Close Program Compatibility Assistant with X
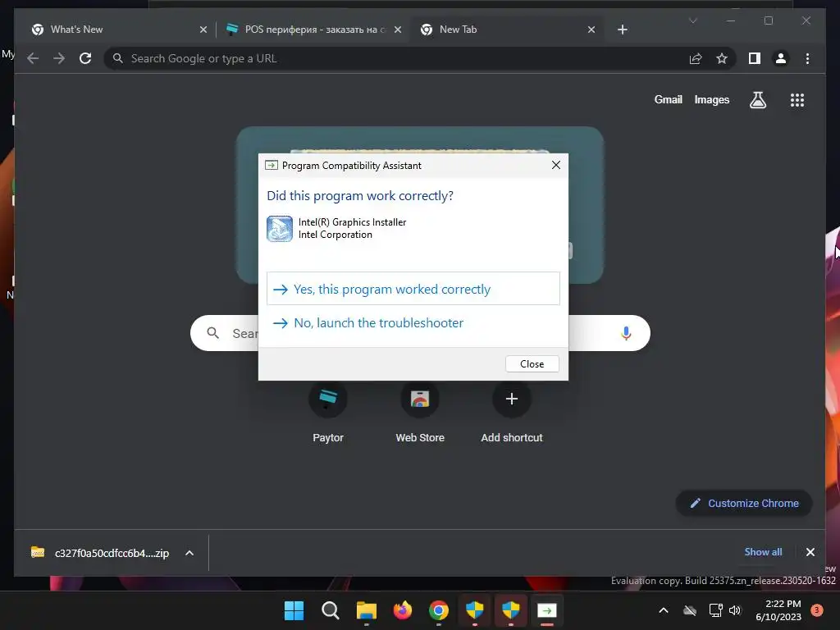This screenshot has width=840, height=630. pos(556,165)
